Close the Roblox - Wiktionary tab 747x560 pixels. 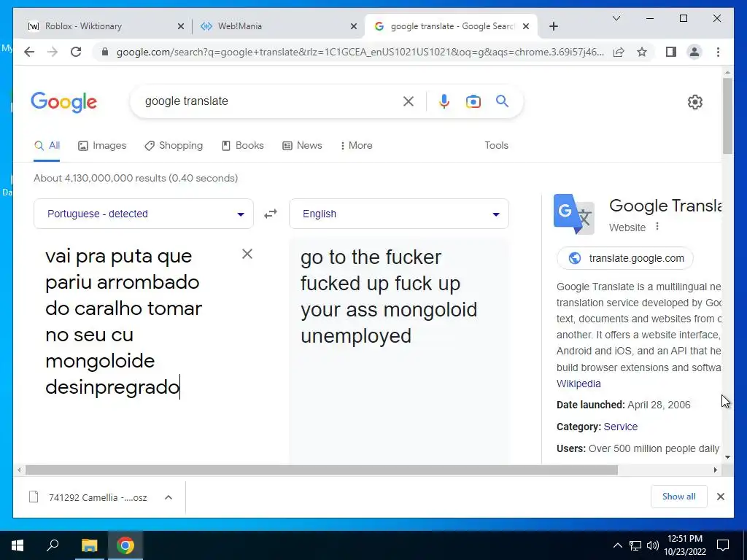pos(181,26)
